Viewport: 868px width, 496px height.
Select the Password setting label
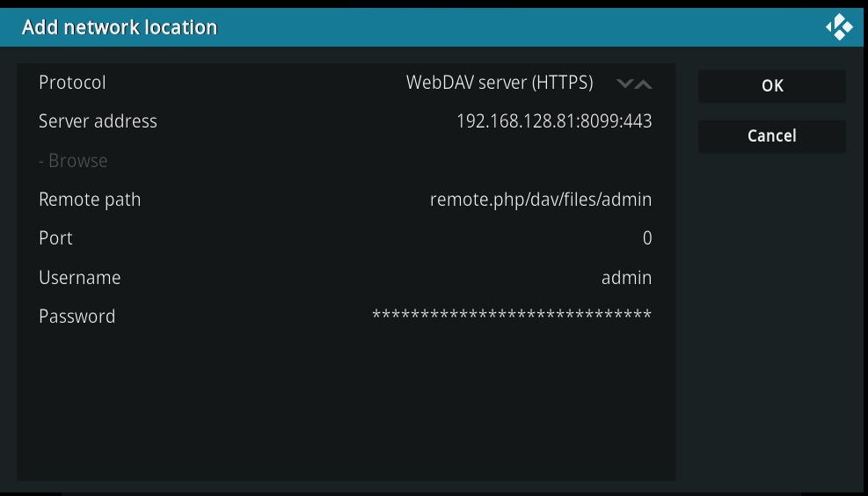(x=77, y=316)
